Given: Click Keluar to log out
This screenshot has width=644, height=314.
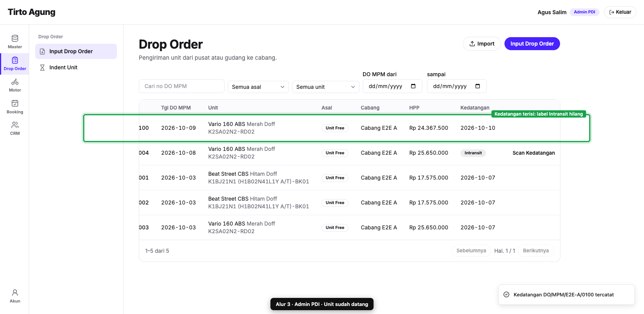Looking at the screenshot, I should (620, 12).
